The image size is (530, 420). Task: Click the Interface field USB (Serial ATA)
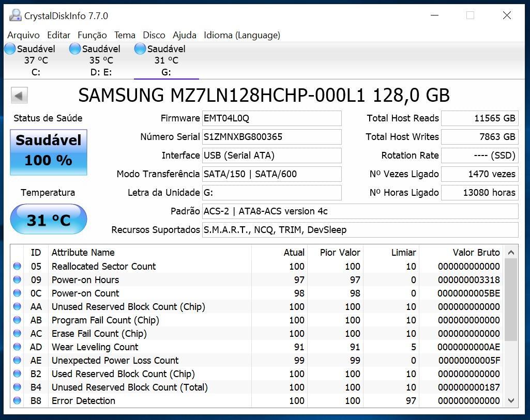point(272,155)
